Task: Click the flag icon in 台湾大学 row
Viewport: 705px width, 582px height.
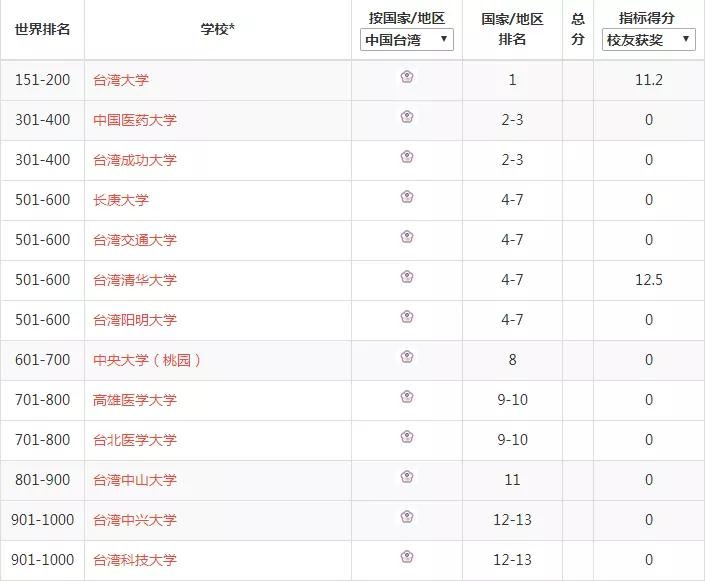Action: pyautogui.click(x=407, y=77)
